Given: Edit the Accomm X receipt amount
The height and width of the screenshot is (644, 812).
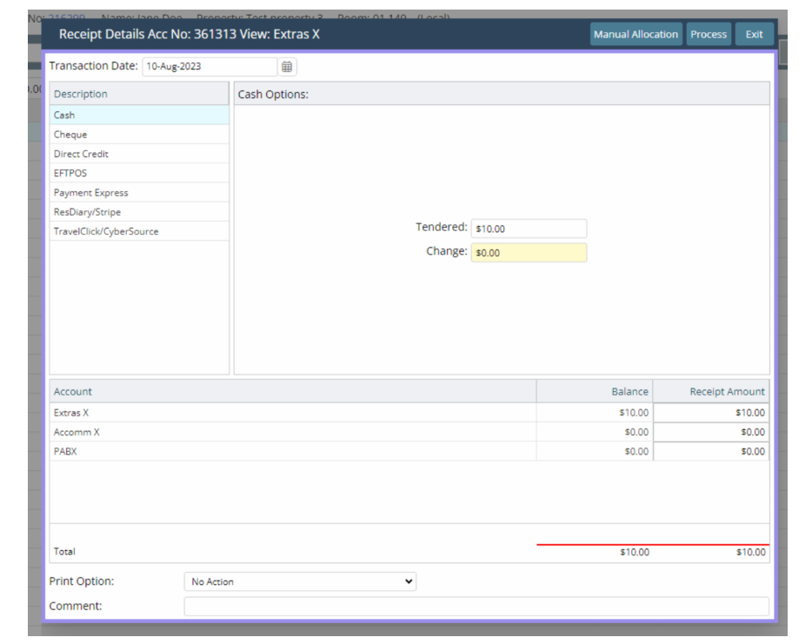Looking at the screenshot, I should [710, 432].
